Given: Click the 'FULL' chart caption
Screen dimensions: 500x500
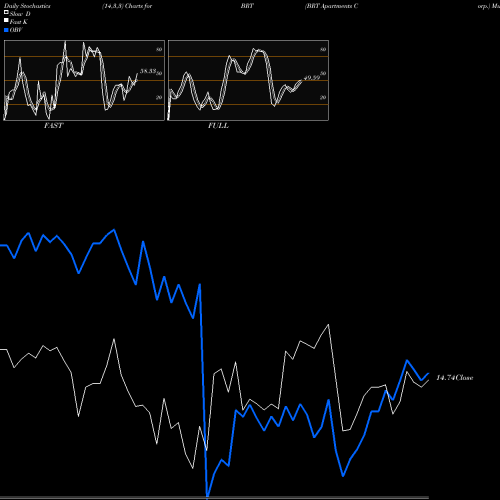Looking at the screenshot, I should click(x=218, y=126).
